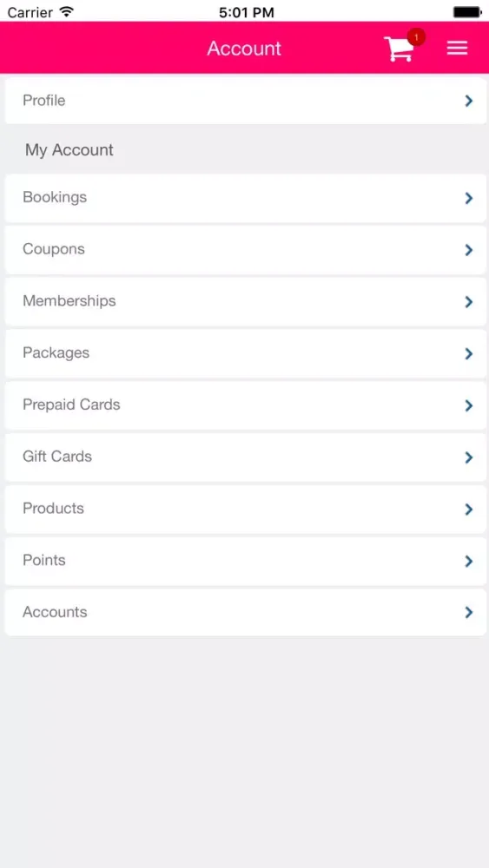
Task: Open the Profile row
Action: coord(245,101)
